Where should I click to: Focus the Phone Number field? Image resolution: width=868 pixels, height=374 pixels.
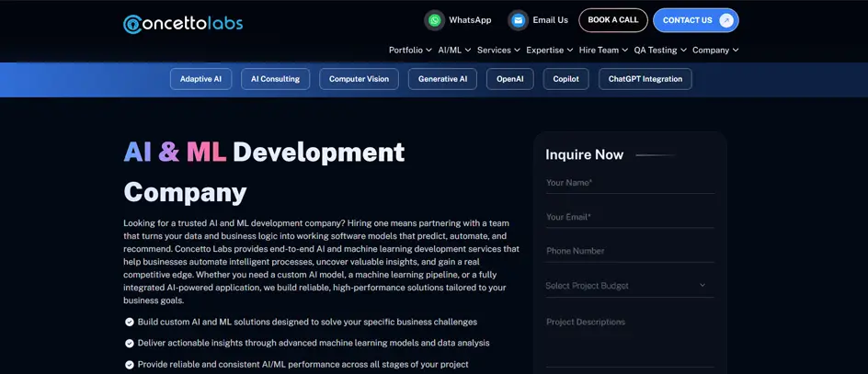point(630,251)
